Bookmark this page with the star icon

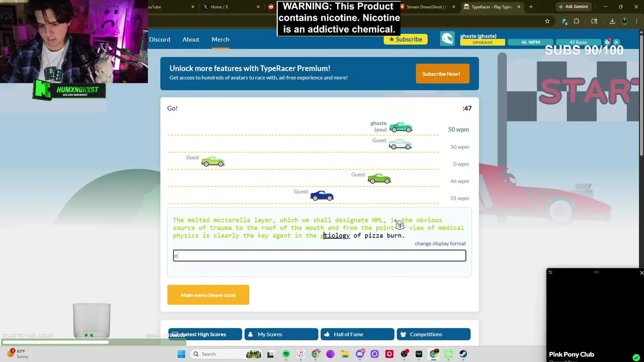point(547,21)
